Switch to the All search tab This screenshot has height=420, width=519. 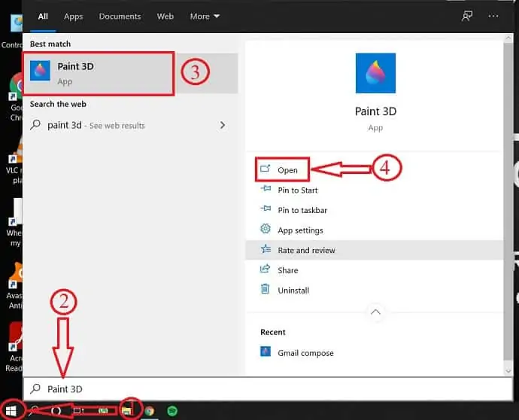click(43, 17)
